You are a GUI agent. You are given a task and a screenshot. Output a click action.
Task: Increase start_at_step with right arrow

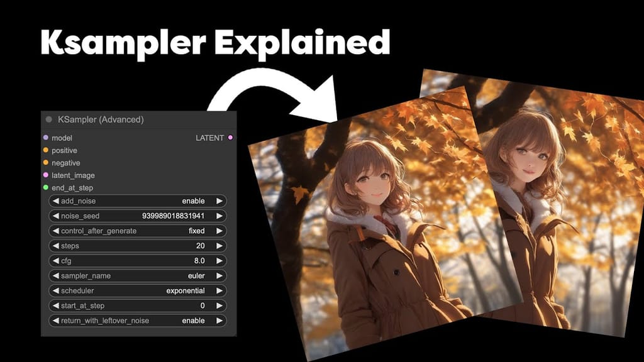(218, 306)
